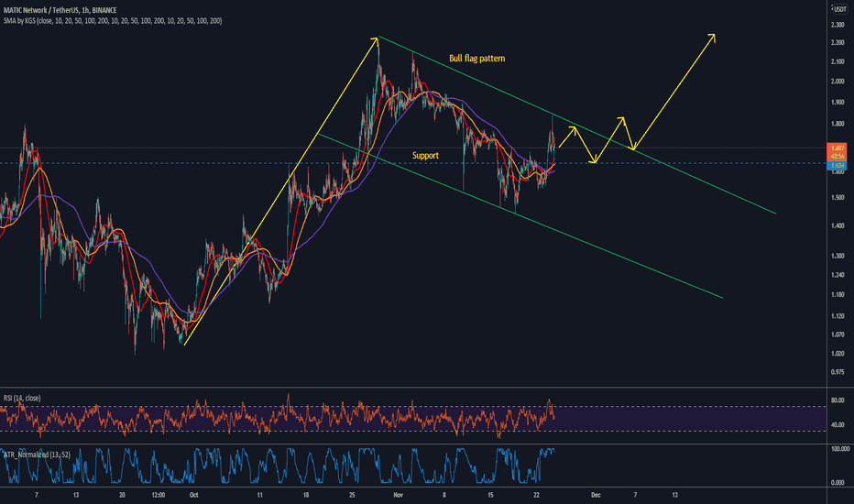
Task: Click the 'Support' text annotation
Action: [425, 156]
